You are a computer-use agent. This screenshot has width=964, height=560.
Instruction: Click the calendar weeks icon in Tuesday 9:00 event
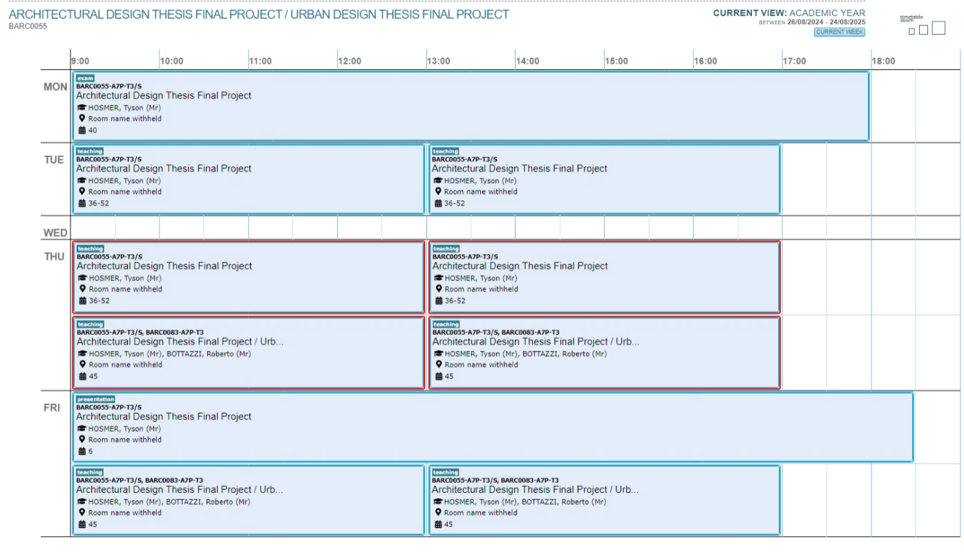tap(82, 203)
